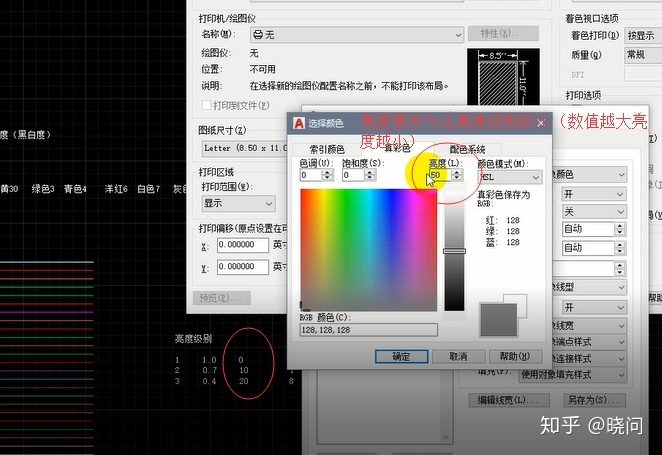Screen dimensions: 662x455
Task: Switch to the 配色系统 tab
Action: point(467,149)
